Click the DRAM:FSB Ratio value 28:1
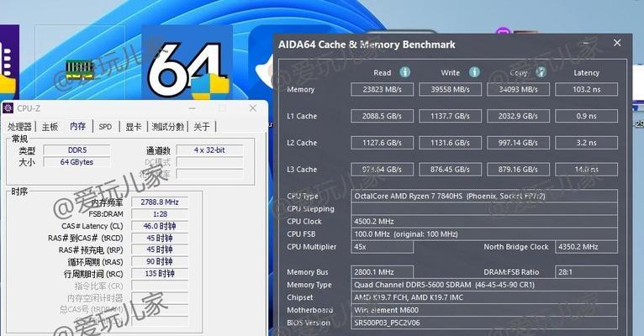This screenshot has height=336, width=644. [x=587, y=272]
